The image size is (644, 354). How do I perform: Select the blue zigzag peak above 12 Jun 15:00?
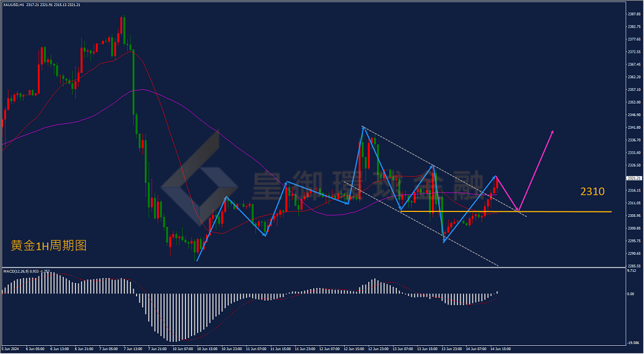(x=363, y=127)
